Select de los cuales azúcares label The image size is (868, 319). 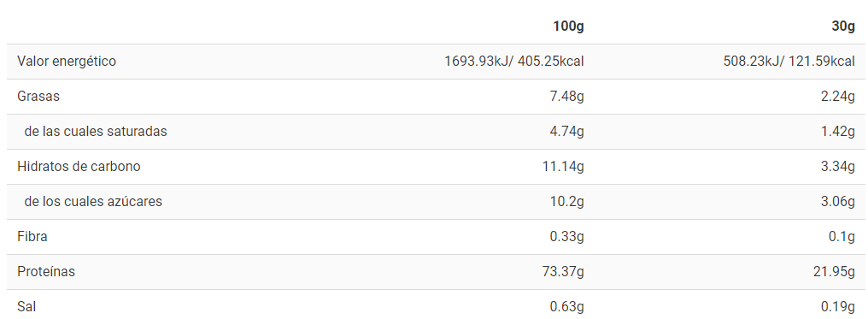tap(93, 201)
